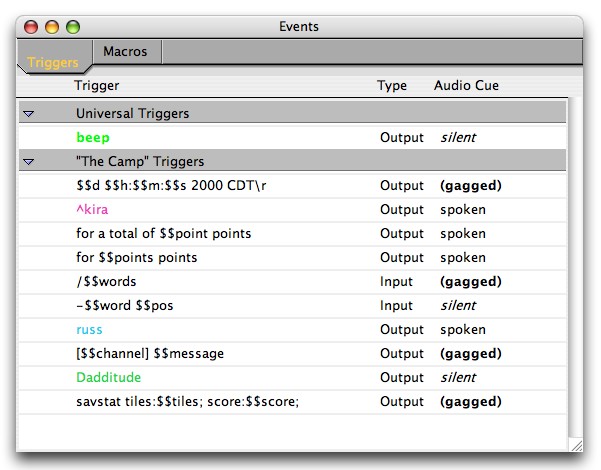
Task: Click the gagged cue for /$$words
Action: click(470, 282)
